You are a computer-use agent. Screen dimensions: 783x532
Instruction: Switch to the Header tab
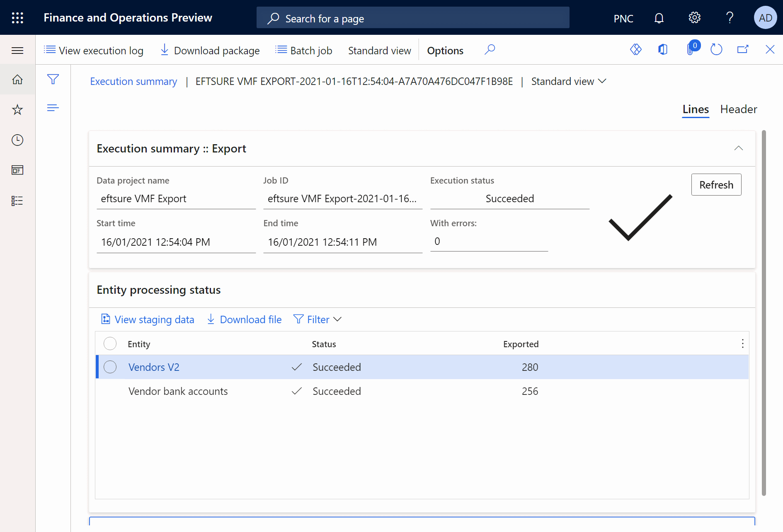pos(739,109)
